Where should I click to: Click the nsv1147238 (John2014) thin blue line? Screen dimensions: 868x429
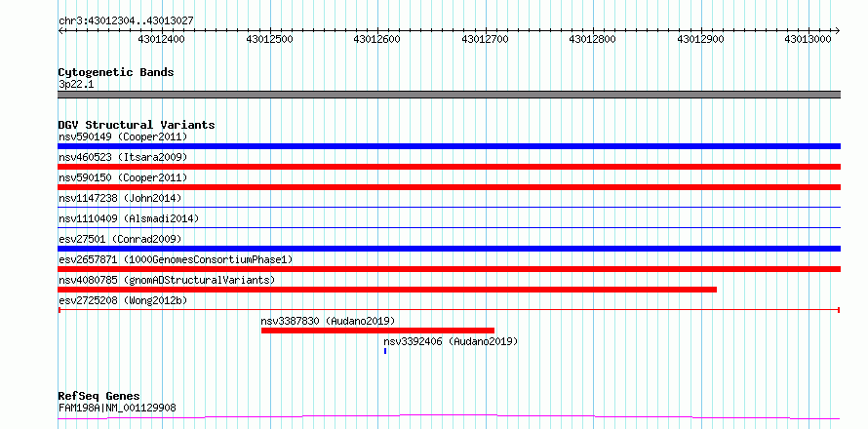[449, 208]
